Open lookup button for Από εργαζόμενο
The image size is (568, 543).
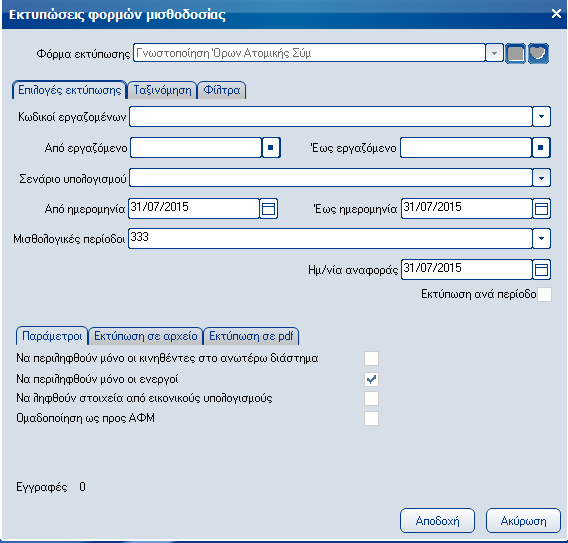coord(271,147)
